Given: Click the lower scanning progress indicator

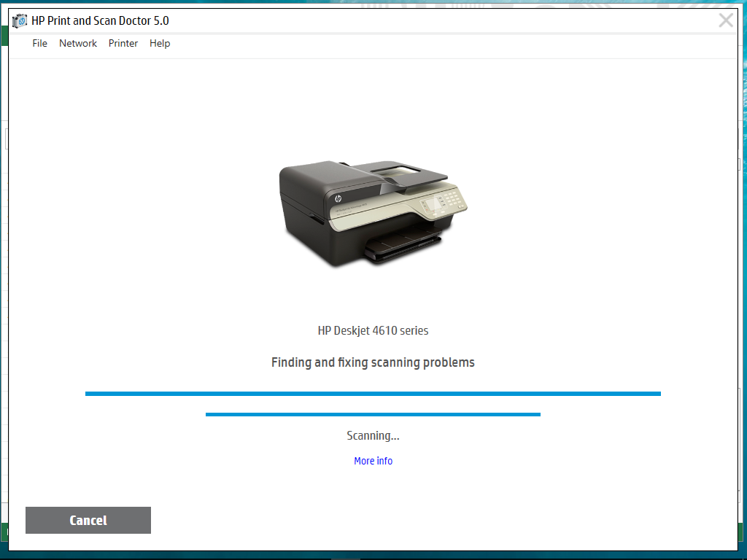Looking at the screenshot, I should pyautogui.click(x=373, y=413).
